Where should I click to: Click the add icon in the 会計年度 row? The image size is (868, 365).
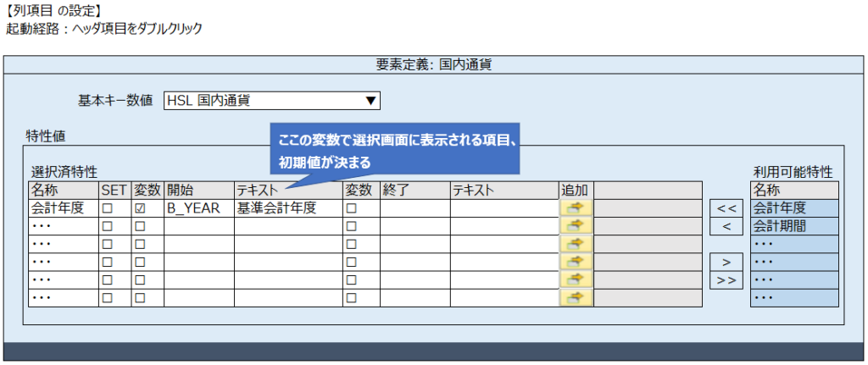point(577,207)
